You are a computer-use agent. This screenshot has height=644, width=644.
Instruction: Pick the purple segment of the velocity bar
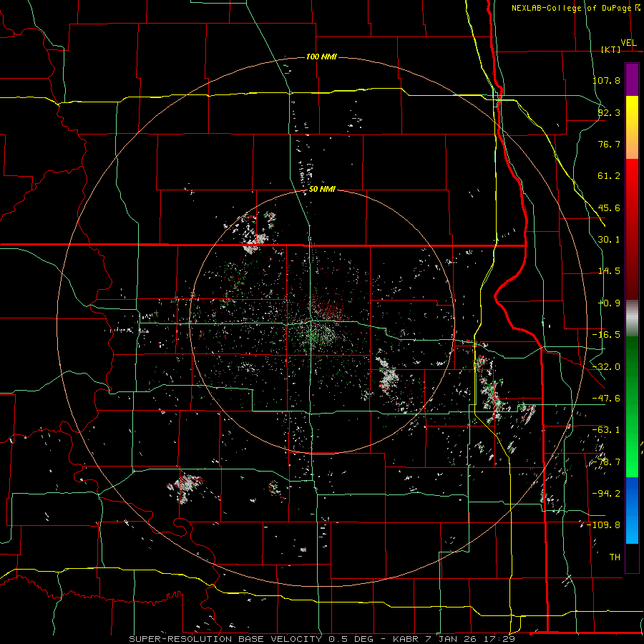tap(632, 79)
